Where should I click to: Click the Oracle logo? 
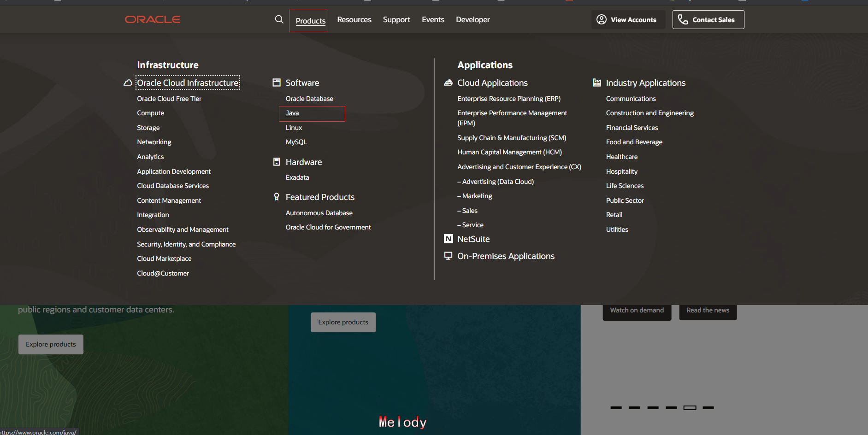(x=153, y=19)
